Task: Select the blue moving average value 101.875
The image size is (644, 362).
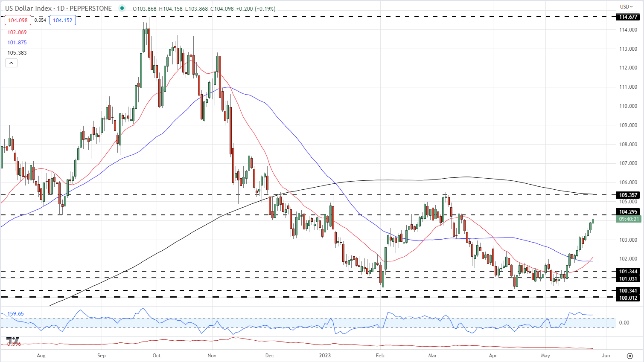Action: point(17,43)
